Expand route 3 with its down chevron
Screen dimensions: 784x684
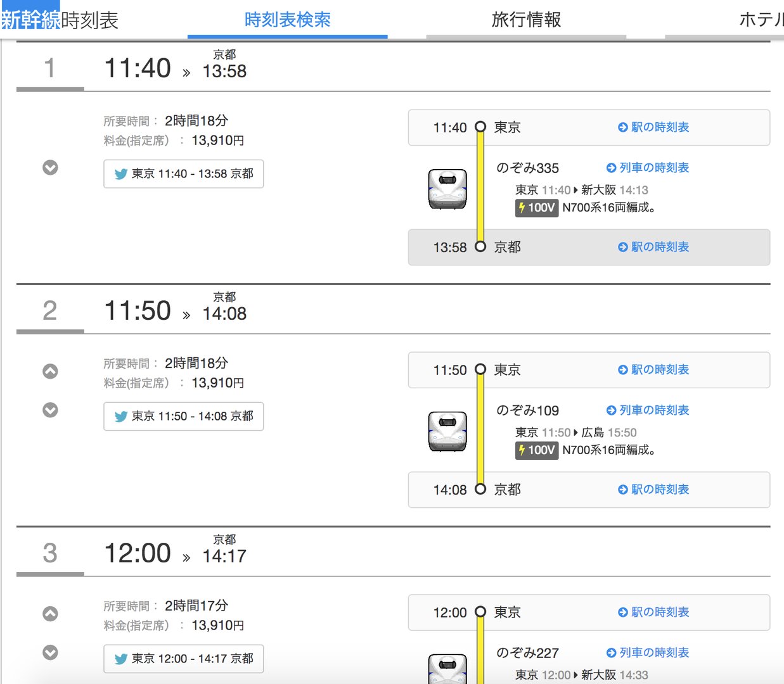tap(50, 652)
